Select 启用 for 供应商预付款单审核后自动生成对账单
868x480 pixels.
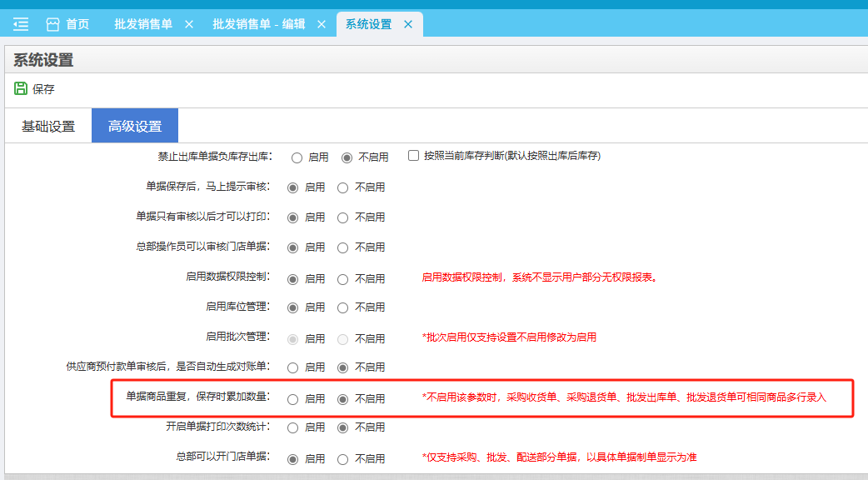click(293, 367)
